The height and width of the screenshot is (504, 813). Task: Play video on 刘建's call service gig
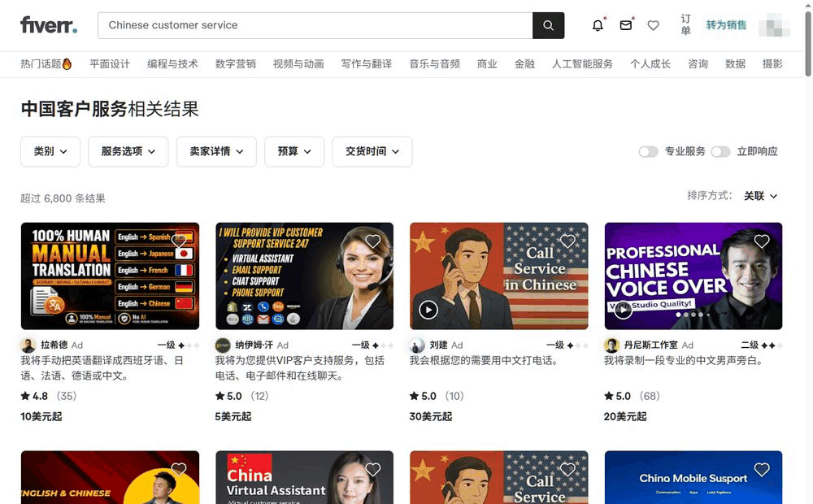point(428,310)
